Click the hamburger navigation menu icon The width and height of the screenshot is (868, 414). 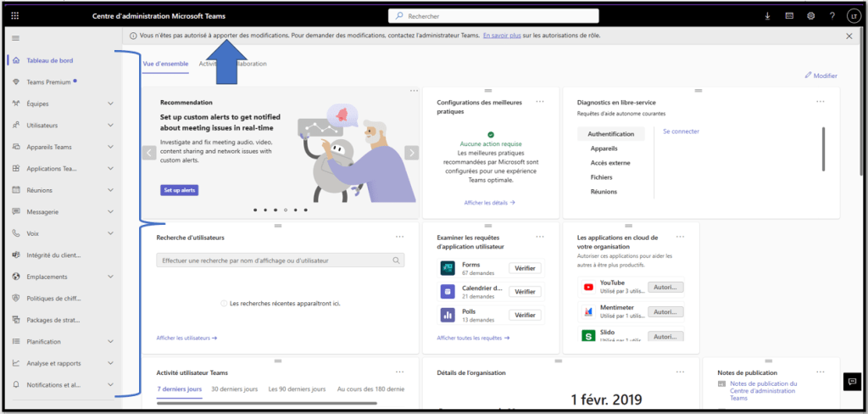15,38
